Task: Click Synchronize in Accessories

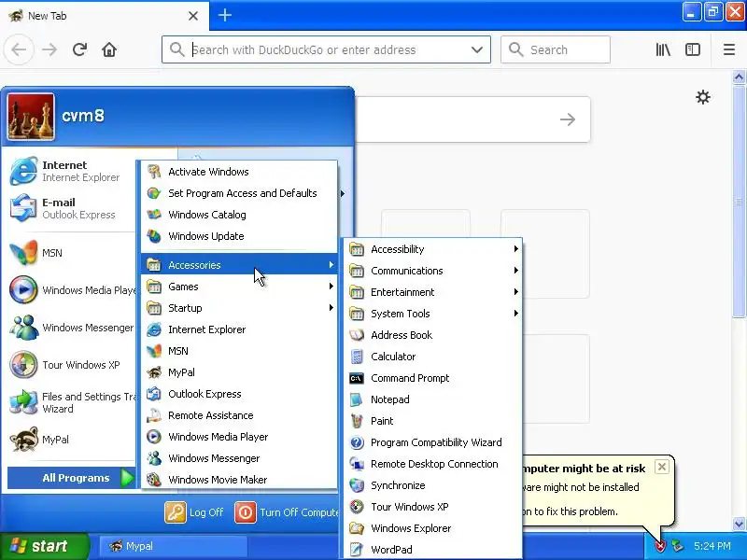Action: point(432,484)
